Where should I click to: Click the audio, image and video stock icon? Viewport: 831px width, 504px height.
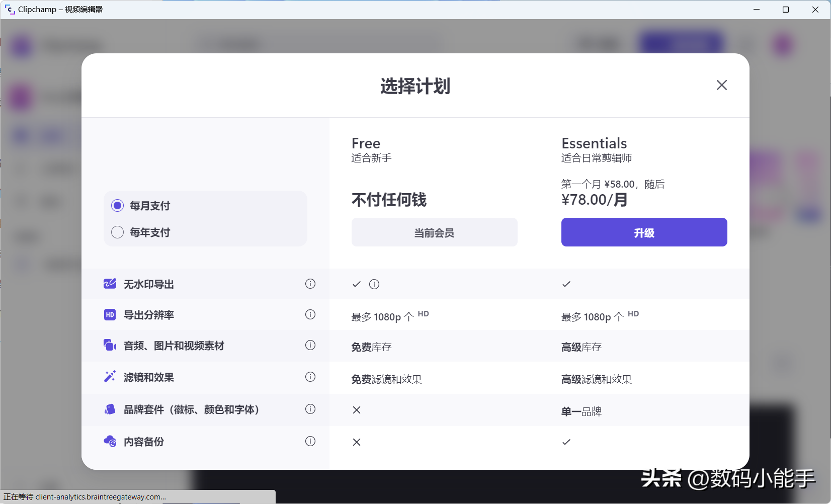coord(110,346)
